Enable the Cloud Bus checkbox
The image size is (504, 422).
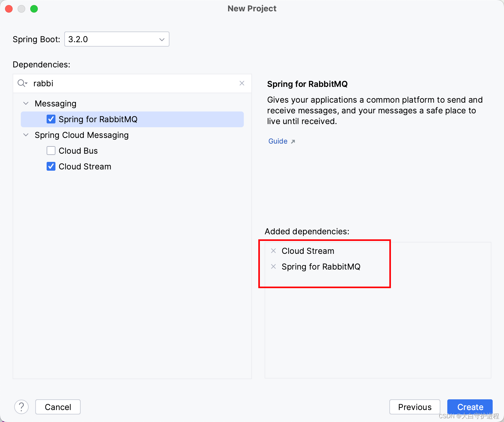(51, 151)
